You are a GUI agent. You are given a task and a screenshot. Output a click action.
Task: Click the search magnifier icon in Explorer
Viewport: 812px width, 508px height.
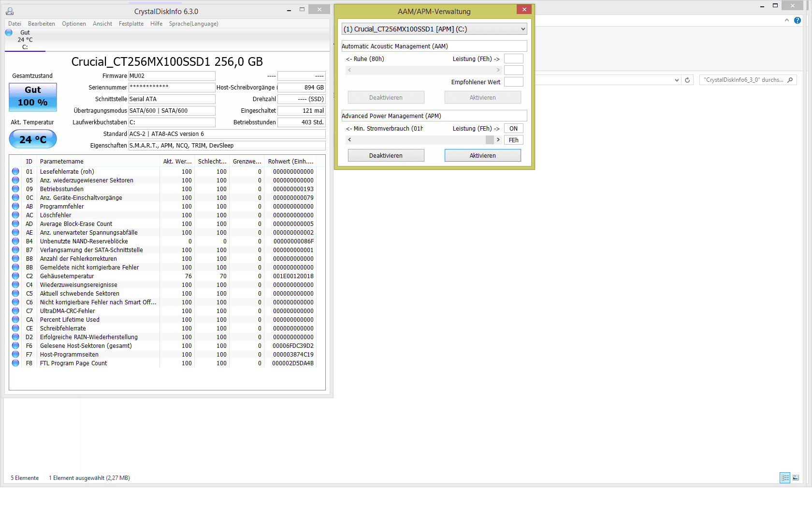790,80
